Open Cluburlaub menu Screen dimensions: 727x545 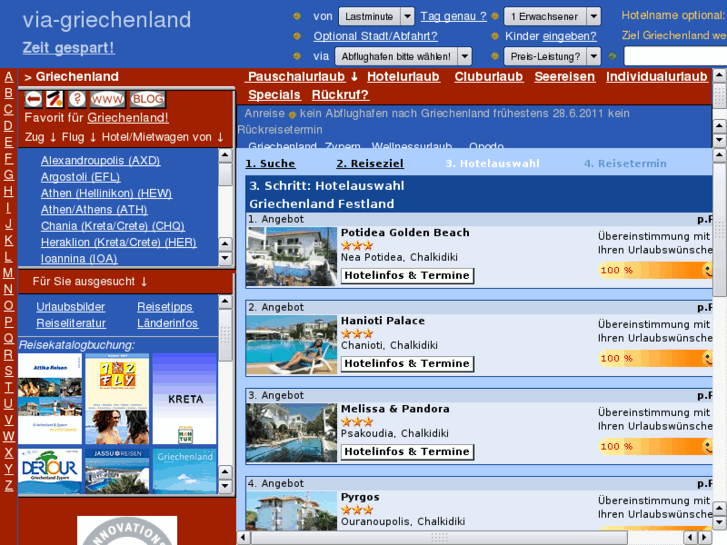[x=489, y=77]
